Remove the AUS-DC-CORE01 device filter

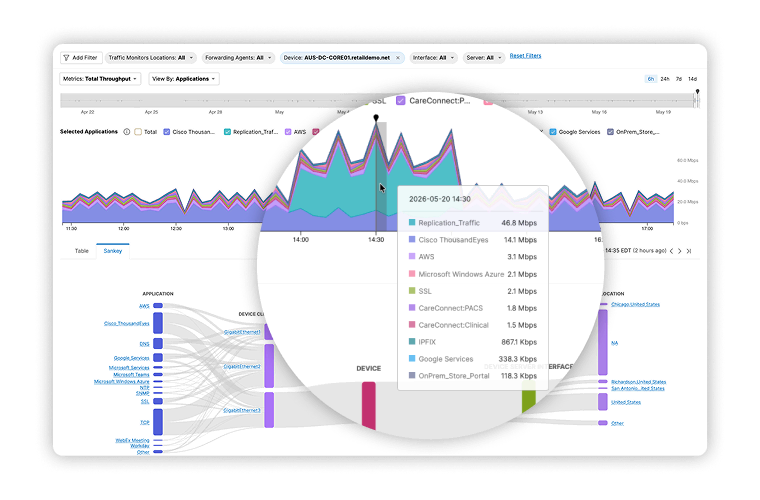[398, 58]
